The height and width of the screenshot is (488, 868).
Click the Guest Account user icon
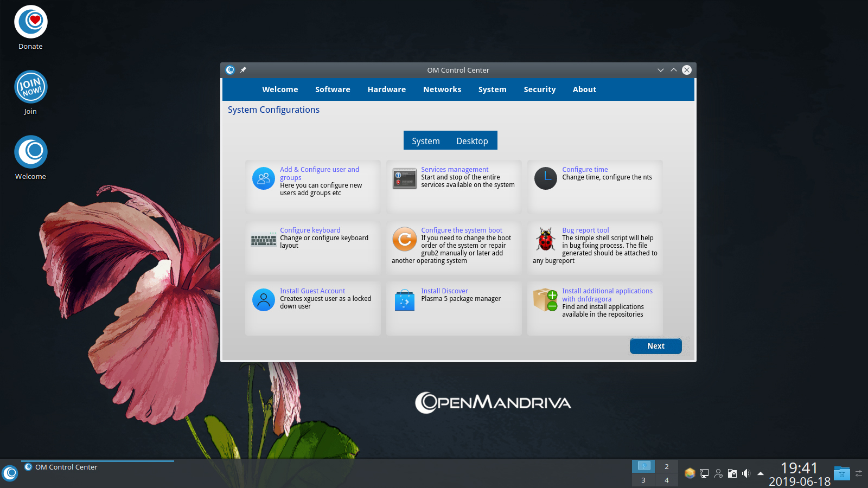click(x=264, y=300)
